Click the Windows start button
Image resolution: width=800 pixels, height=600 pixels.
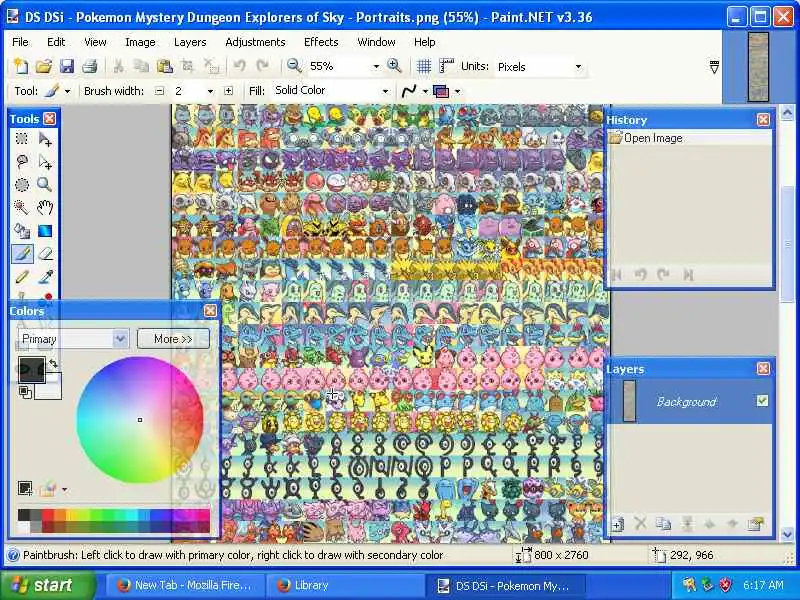pyautogui.click(x=47, y=585)
